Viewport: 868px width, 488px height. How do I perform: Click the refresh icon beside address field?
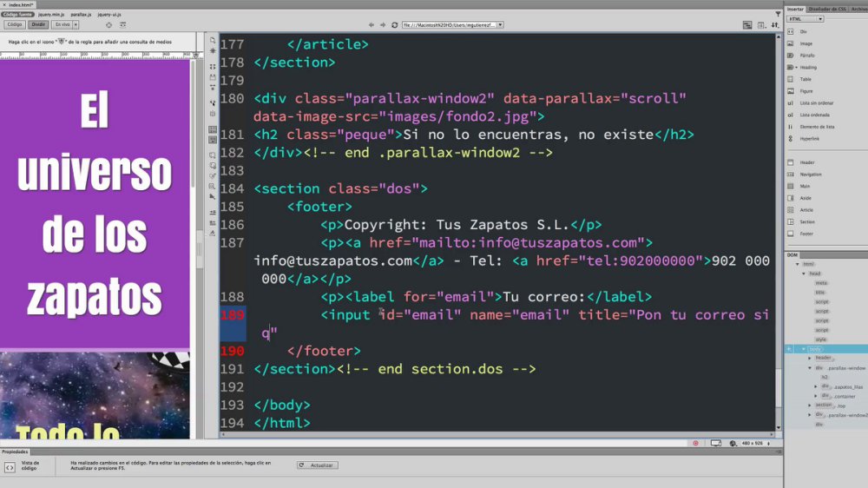[395, 25]
